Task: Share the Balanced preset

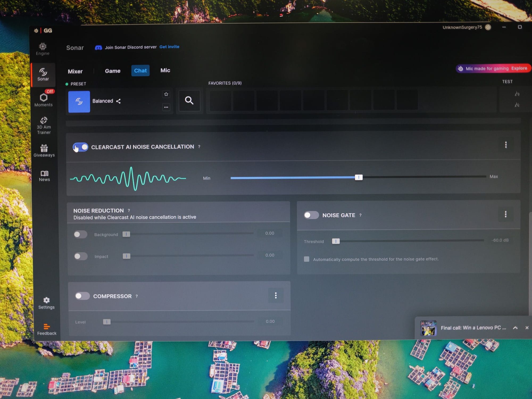Action: pyautogui.click(x=118, y=101)
